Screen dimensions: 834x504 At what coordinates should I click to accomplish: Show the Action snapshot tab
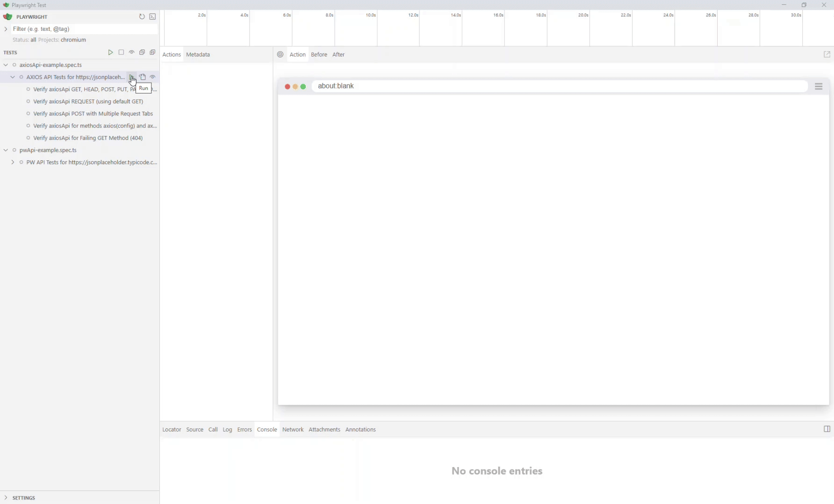point(297,55)
